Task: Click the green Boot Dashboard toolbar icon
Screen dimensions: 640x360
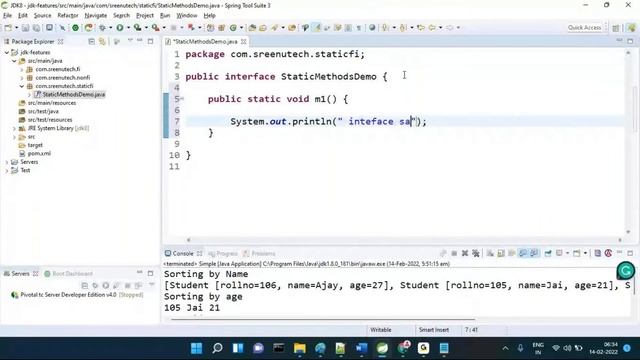Action: click(x=76, y=28)
